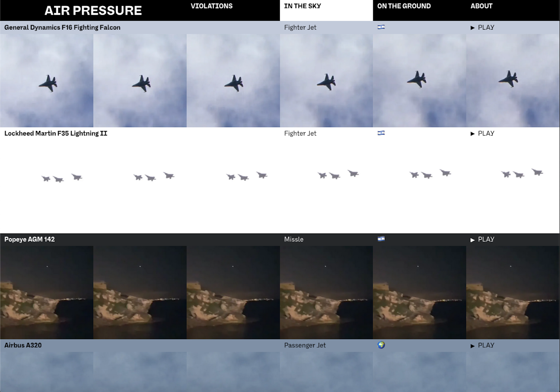
Task: Open the About page
Action: [481, 6]
